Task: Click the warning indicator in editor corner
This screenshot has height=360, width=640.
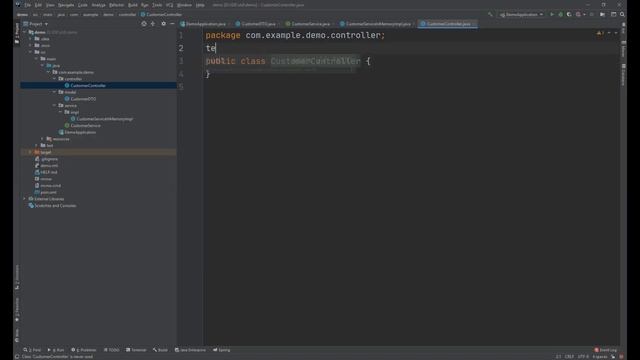Action: 600,33
